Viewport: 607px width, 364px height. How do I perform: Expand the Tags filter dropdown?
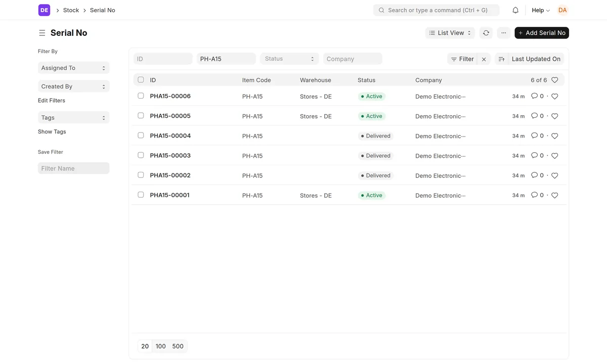[x=73, y=118]
